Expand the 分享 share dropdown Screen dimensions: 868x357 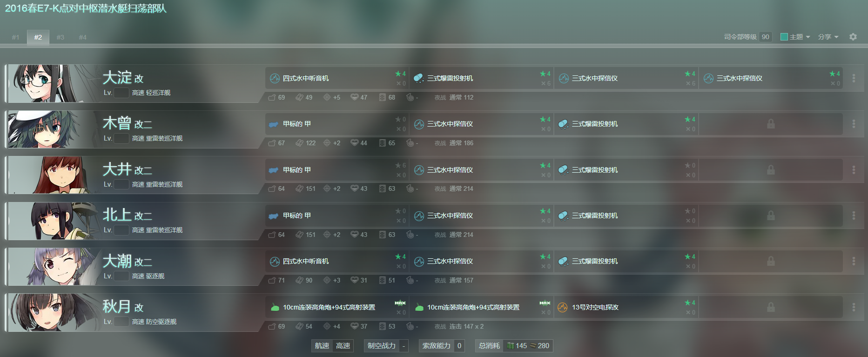click(828, 37)
